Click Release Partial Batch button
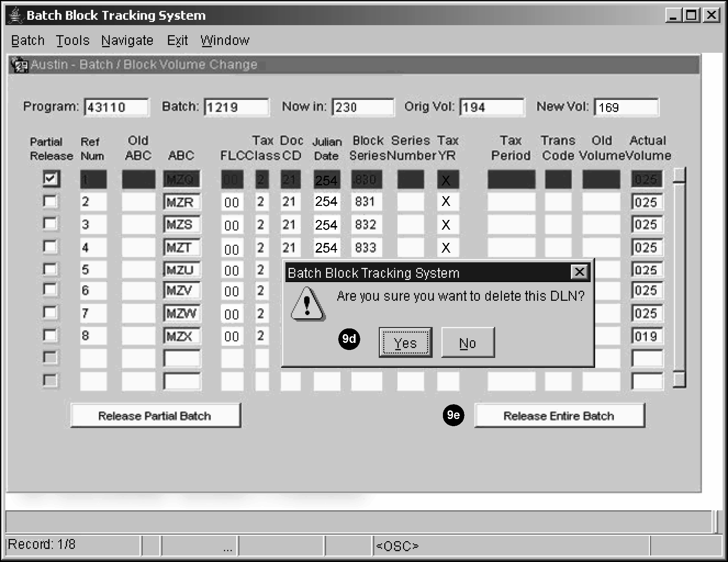 tap(155, 416)
